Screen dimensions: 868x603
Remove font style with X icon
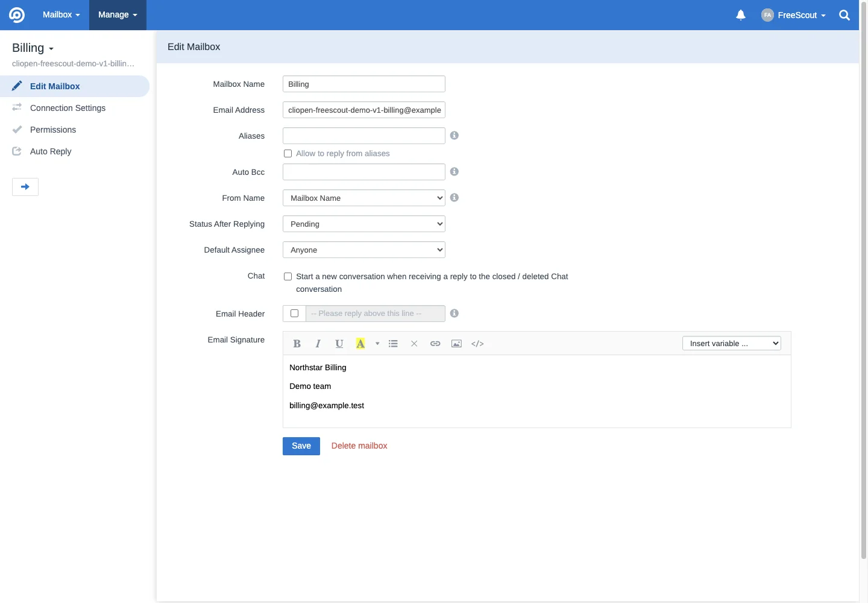click(x=414, y=343)
